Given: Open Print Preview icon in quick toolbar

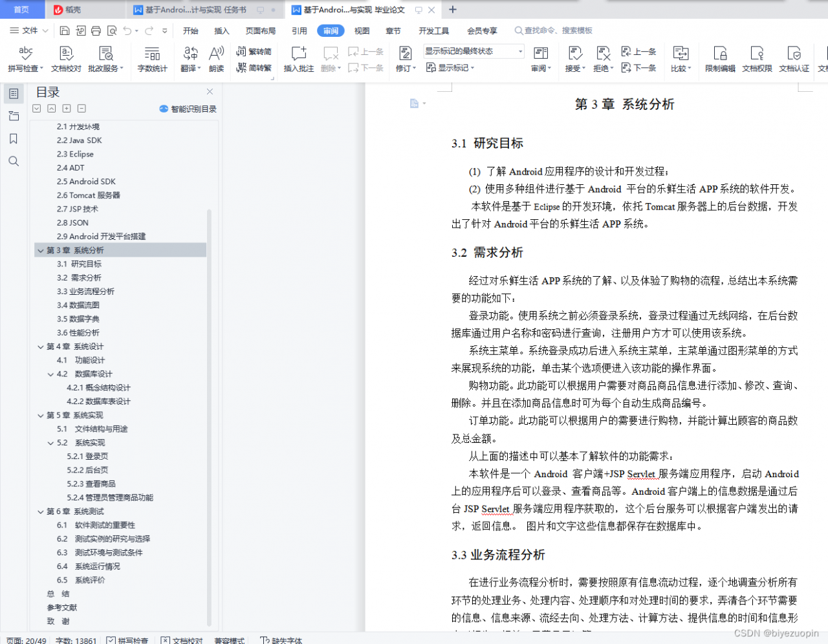Looking at the screenshot, I should [112, 30].
